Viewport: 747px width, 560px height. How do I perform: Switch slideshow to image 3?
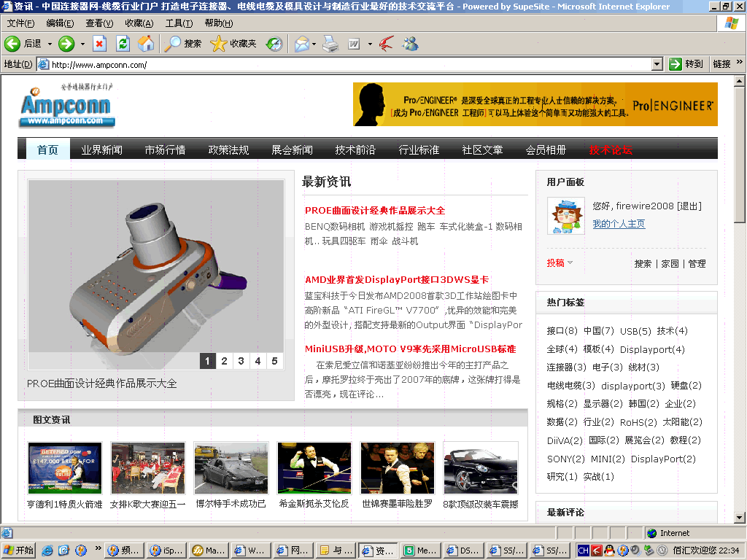pos(241,361)
